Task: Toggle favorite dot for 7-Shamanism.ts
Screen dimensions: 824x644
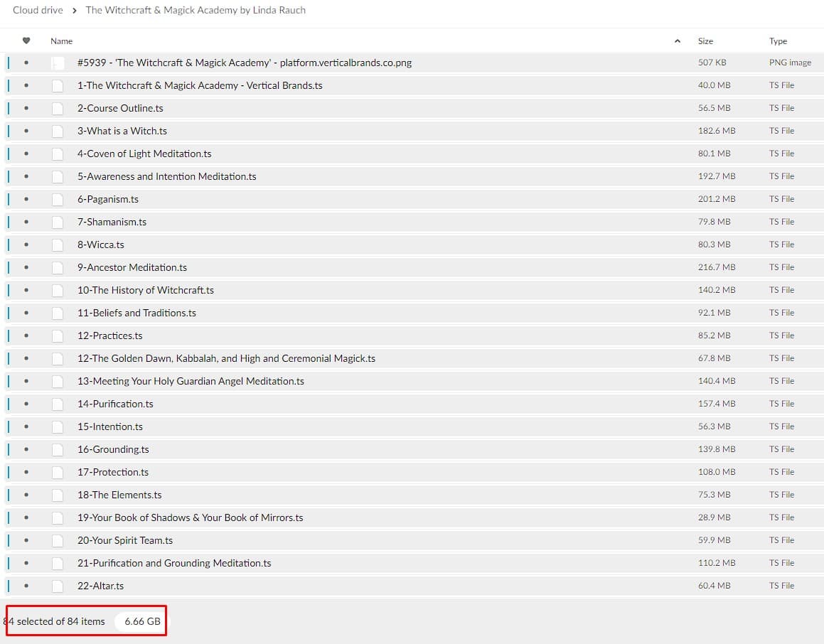Action: (27, 222)
